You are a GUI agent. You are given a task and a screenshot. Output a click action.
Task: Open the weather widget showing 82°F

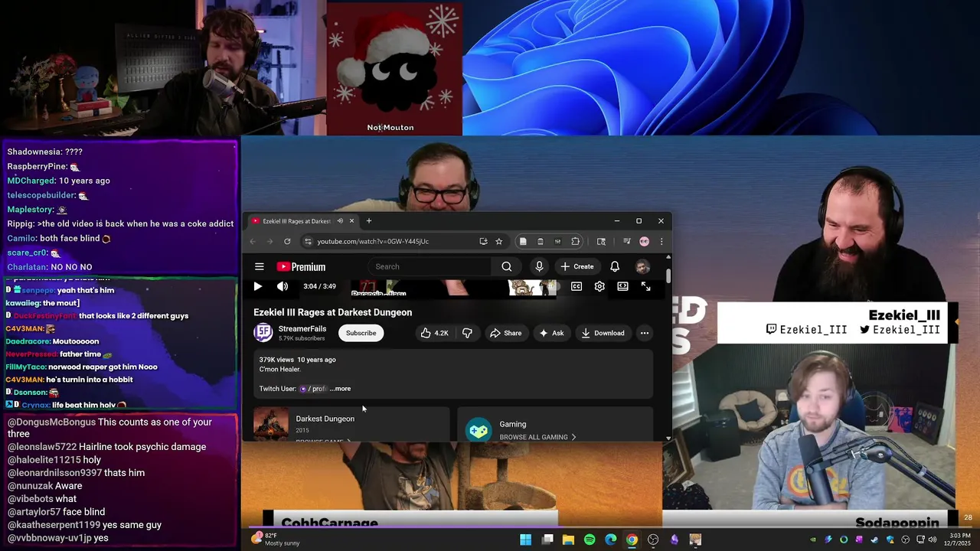(276, 540)
